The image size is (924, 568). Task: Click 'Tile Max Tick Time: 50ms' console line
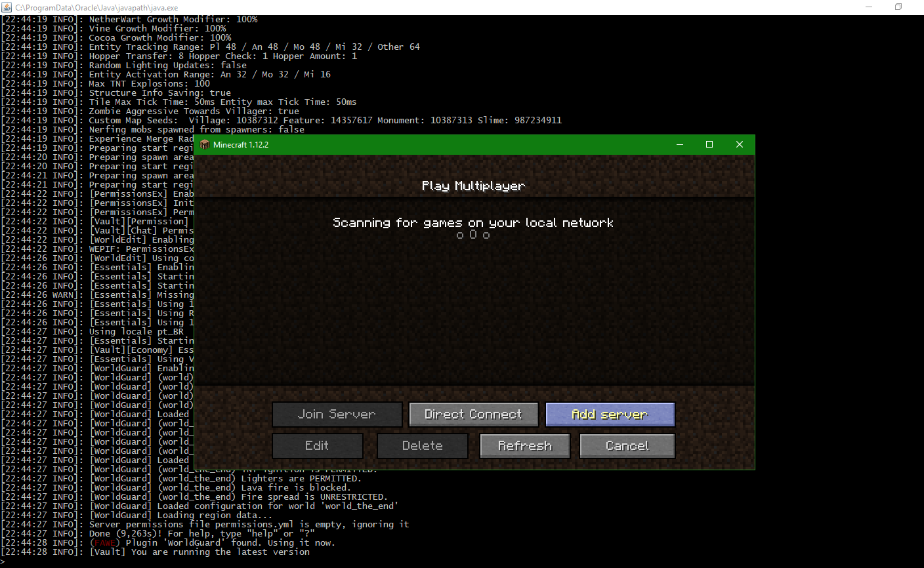(179, 102)
